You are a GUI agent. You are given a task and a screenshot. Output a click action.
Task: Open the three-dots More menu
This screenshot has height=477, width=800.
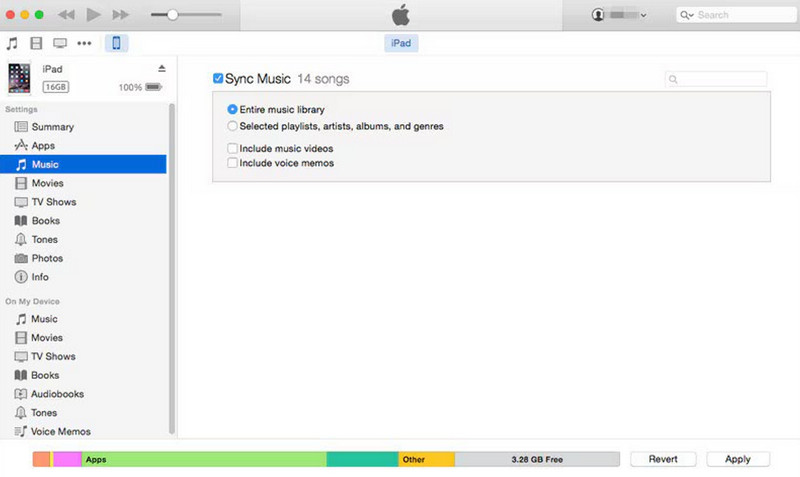coord(84,43)
